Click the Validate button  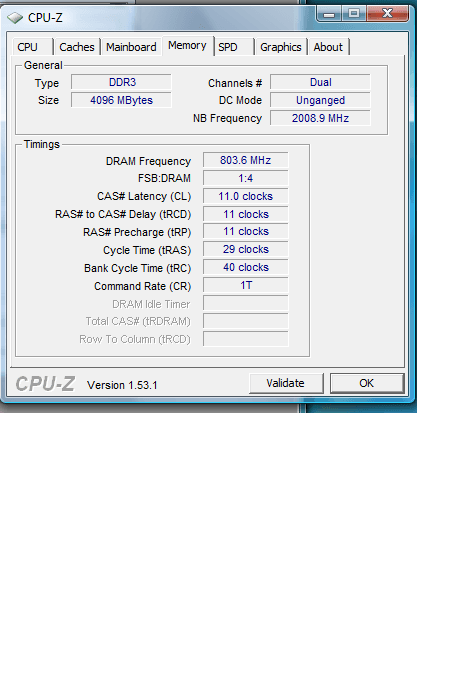pyautogui.click(x=286, y=383)
